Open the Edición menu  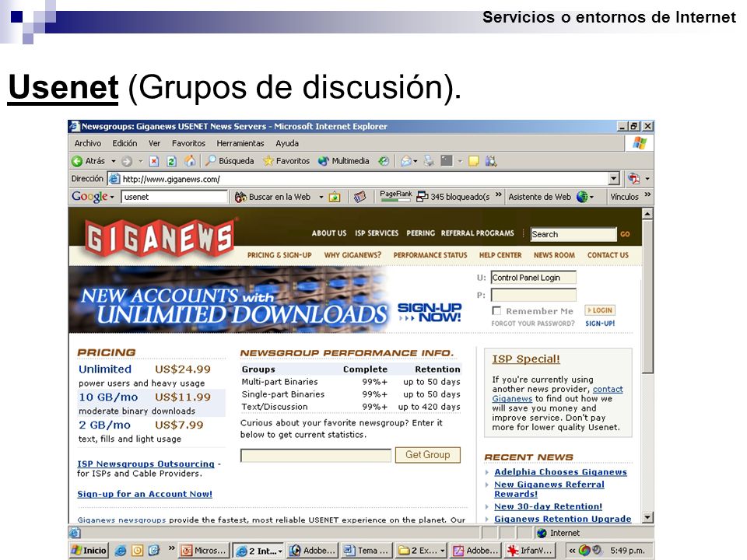click(x=124, y=143)
